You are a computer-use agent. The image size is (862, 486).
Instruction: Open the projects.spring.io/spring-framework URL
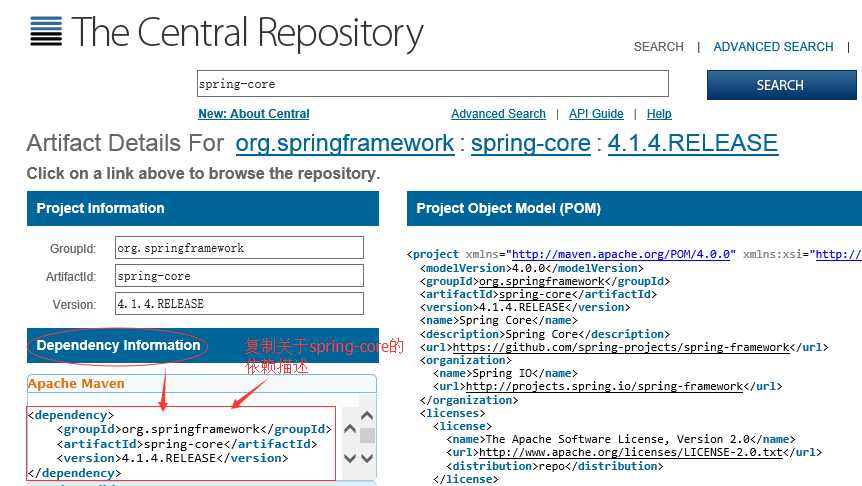pyautogui.click(x=604, y=386)
